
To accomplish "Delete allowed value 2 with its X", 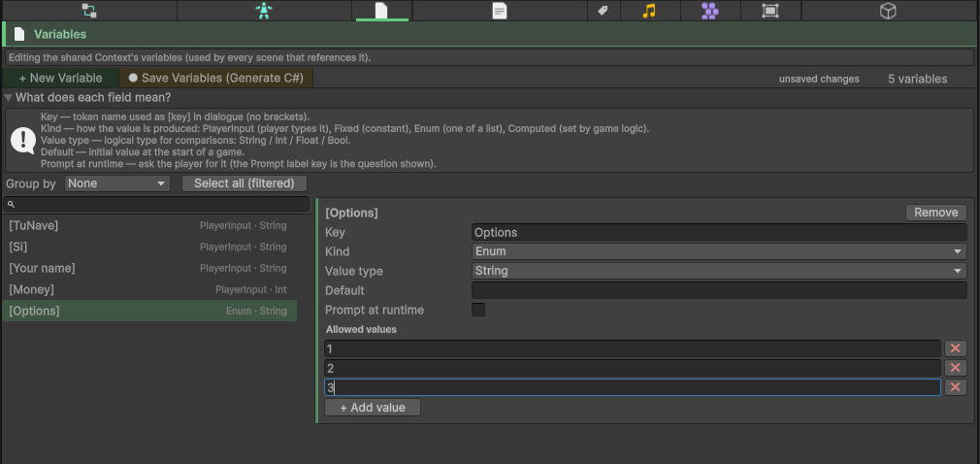I will [955, 368].
